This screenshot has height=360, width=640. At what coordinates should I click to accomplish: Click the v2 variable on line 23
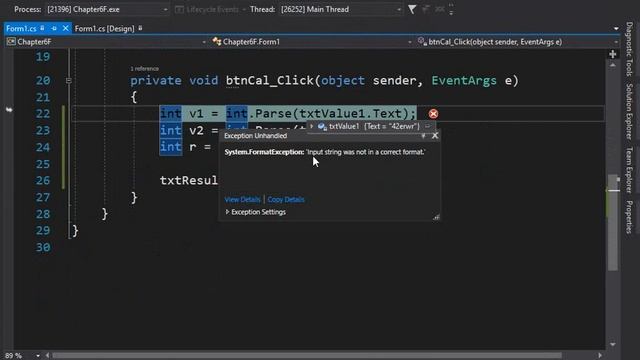tap(196, 131)
